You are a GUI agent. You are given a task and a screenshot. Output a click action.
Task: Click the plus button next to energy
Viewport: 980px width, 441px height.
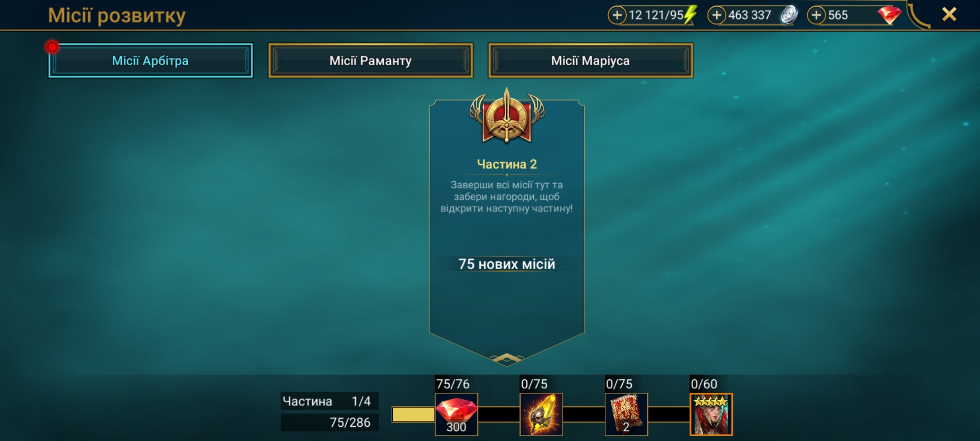(617, 16)
